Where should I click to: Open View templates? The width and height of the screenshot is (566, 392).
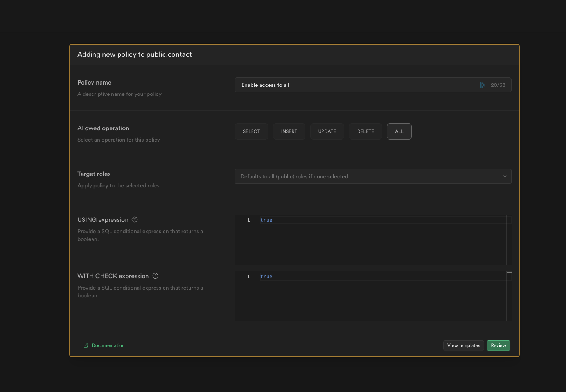click(x=464, y=345)
